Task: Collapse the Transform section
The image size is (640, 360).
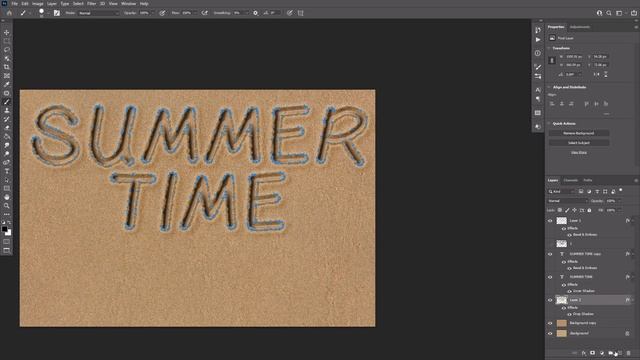Action: 549,48
